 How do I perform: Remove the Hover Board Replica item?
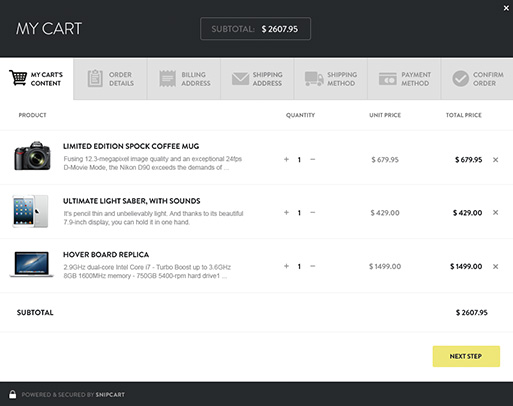[495, 266]
